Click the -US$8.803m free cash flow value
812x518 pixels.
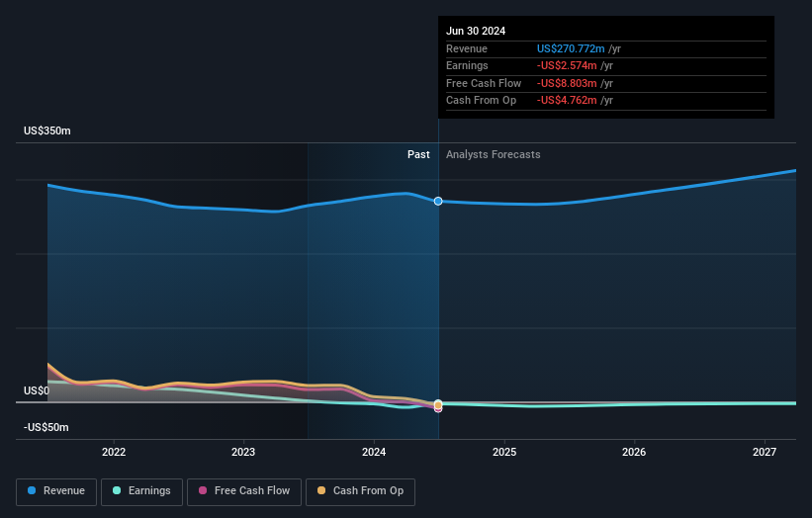click(x=567, y=83)
